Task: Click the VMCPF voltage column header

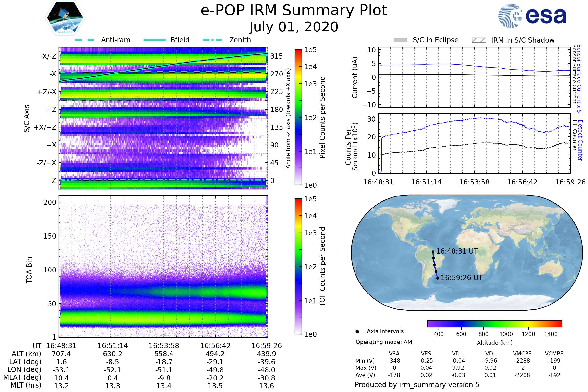Action: click(x=522, y=354)
